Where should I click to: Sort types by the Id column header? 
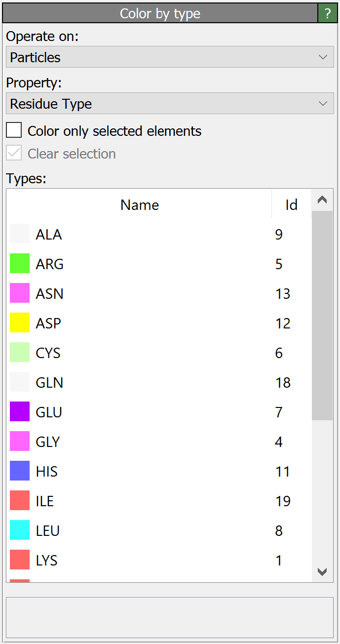point(291,205)
